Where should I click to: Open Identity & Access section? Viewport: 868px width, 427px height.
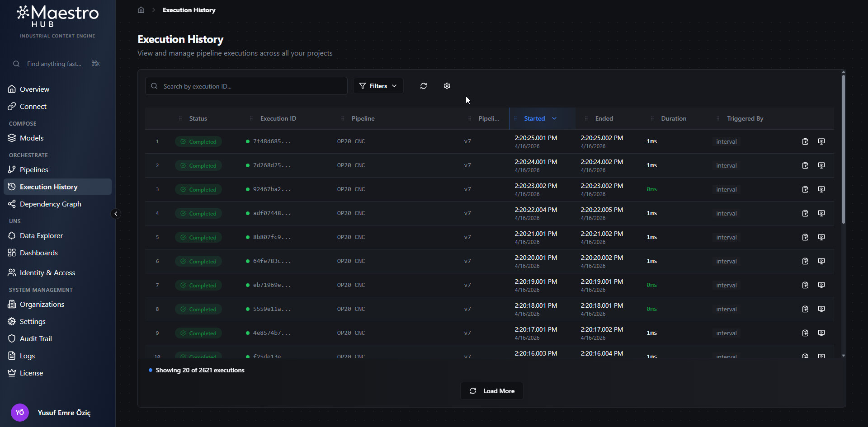click(57, 272)
